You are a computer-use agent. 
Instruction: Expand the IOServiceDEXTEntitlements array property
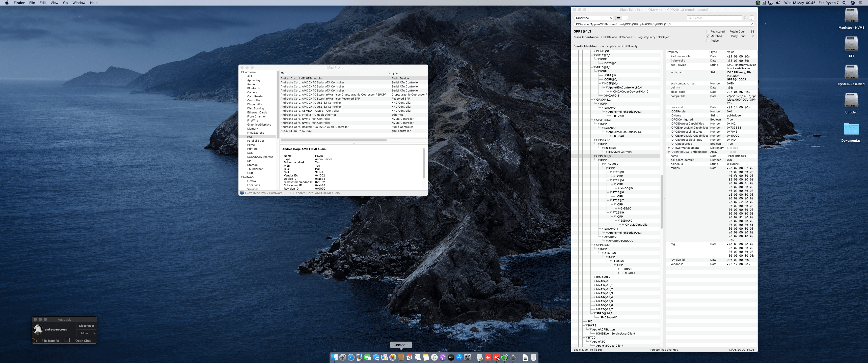tap(669, 152)
